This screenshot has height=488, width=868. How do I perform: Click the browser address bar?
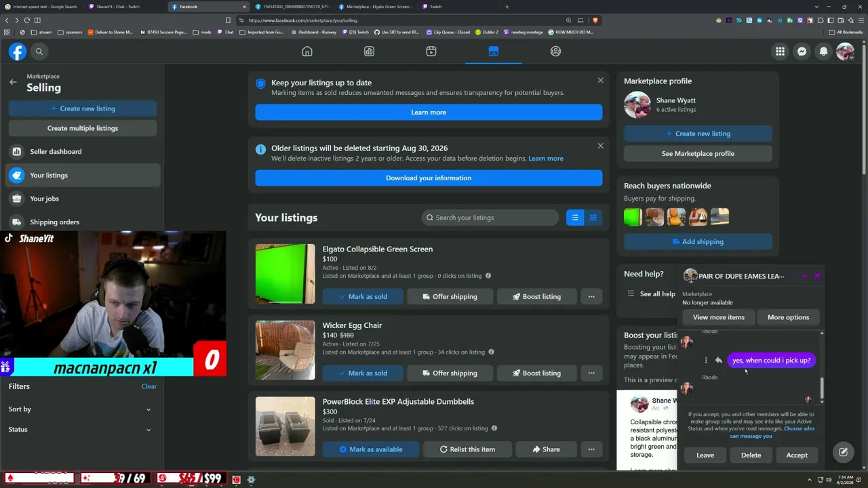click(400, 20)
